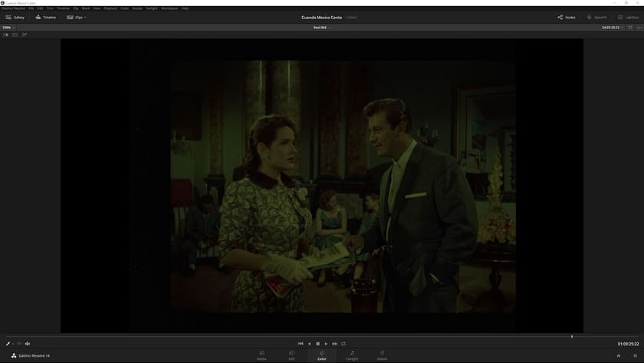Switch to the Color page
644x363 pixels.
[322, 355]
